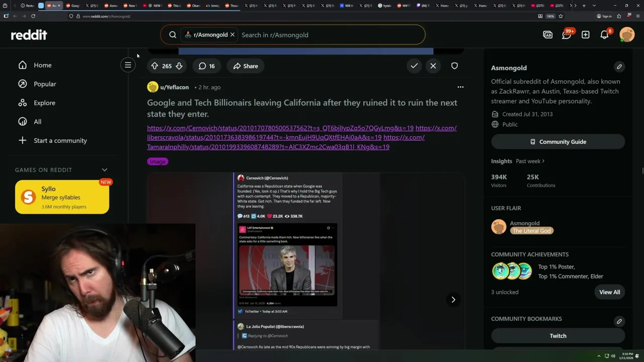Viewport: 644px width, 362px height.
Task: Open All feed in sidebar
Action: 37,122
